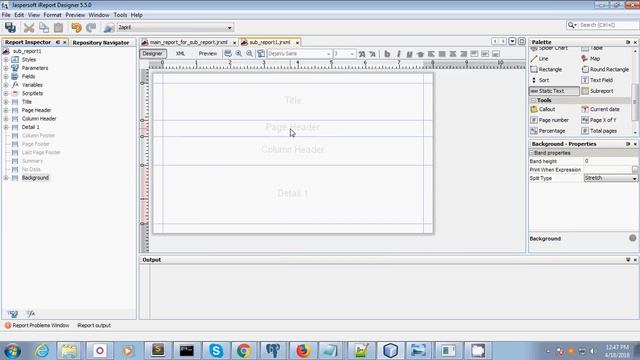Click the Save All toolbar icon
The image size is (640, 360).
coord(10,27)
